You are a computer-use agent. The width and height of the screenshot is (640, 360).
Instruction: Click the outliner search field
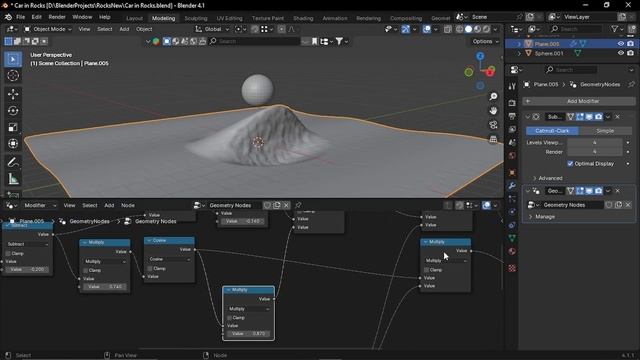click(x=575, y=29)
